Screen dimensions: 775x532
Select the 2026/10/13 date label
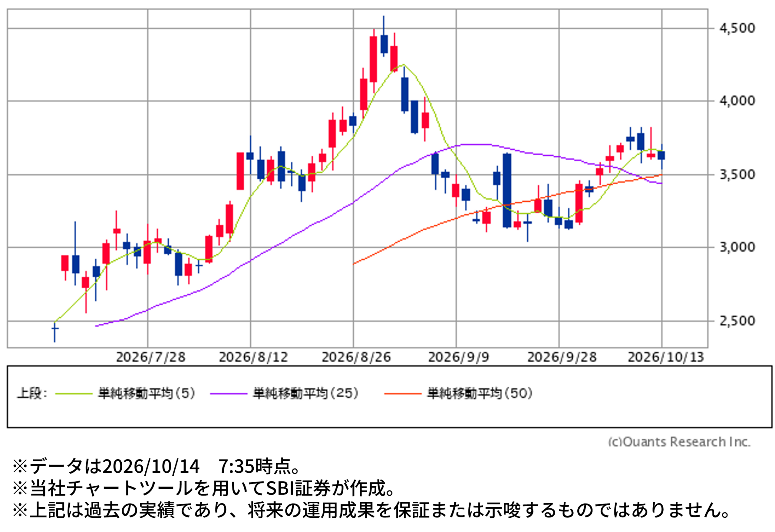tap(666, 357)
